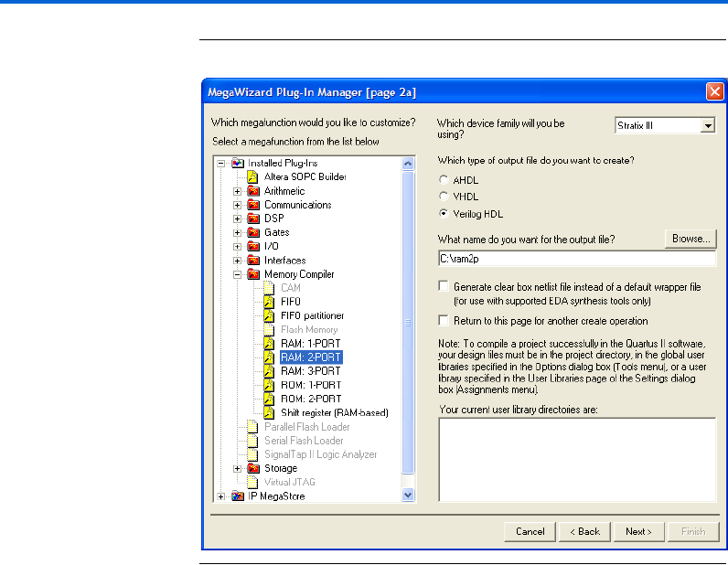Expand the Arithmetic category
Image resolution: width=728 pixels, height=565 pixels.
tap(237, 191)
